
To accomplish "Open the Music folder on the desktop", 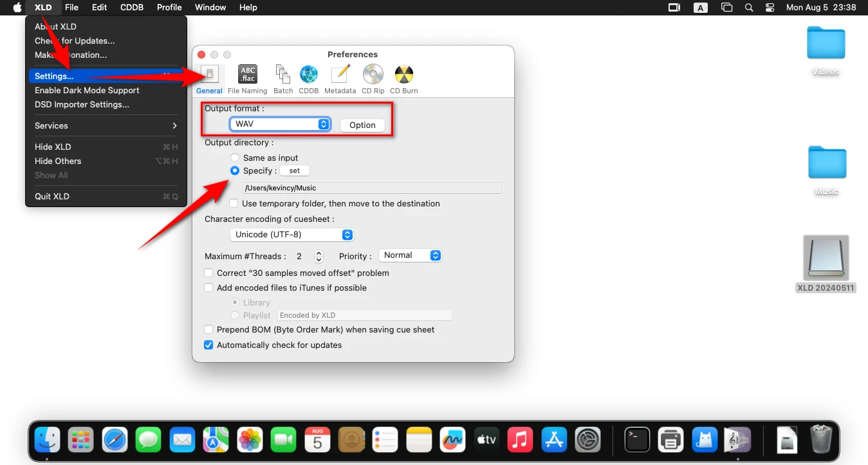I will point(827,170).
